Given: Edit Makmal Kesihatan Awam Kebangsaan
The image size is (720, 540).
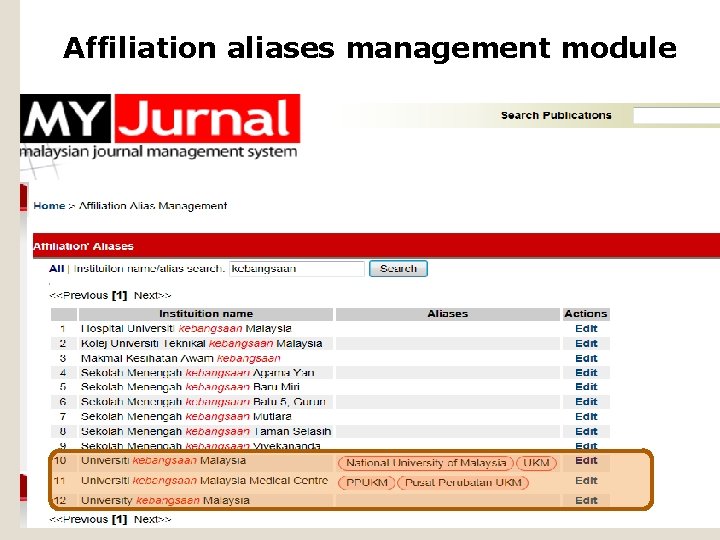Looking at the screenshot, I should tap(586, 358).
